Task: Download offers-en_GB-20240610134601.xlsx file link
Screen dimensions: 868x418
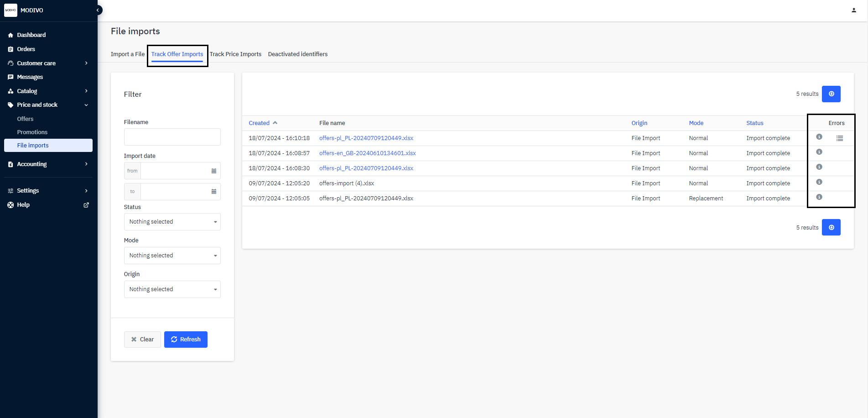Action: coord(367,153)
